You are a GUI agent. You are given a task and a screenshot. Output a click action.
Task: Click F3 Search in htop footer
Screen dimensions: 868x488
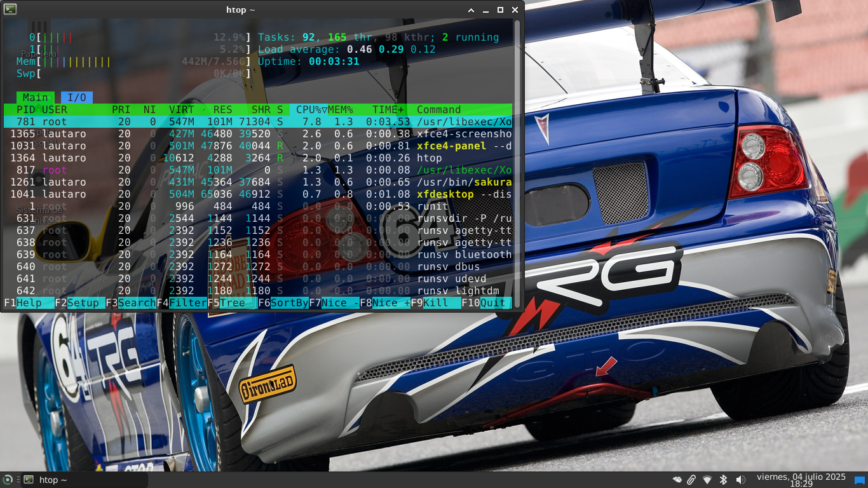click(x=131, y=303)
